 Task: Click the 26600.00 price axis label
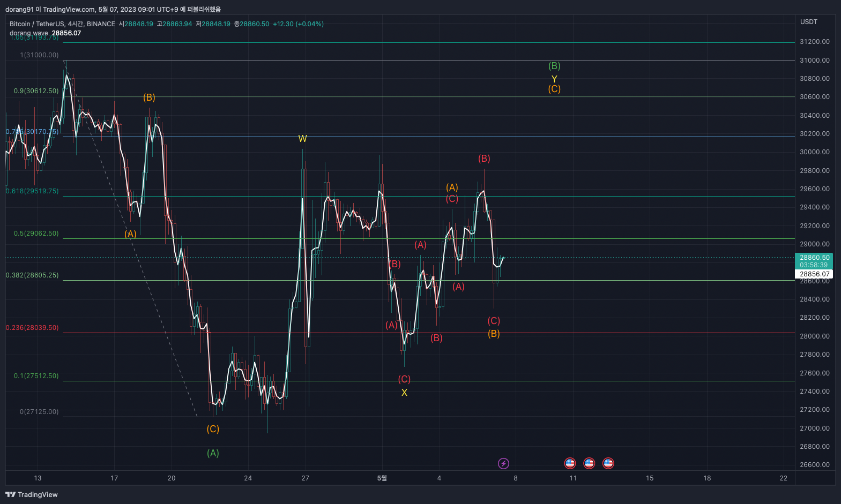(x=815, y=465)
